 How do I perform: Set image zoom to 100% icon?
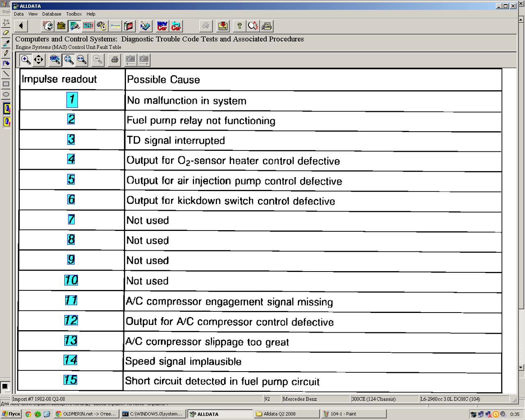point(55,60)
